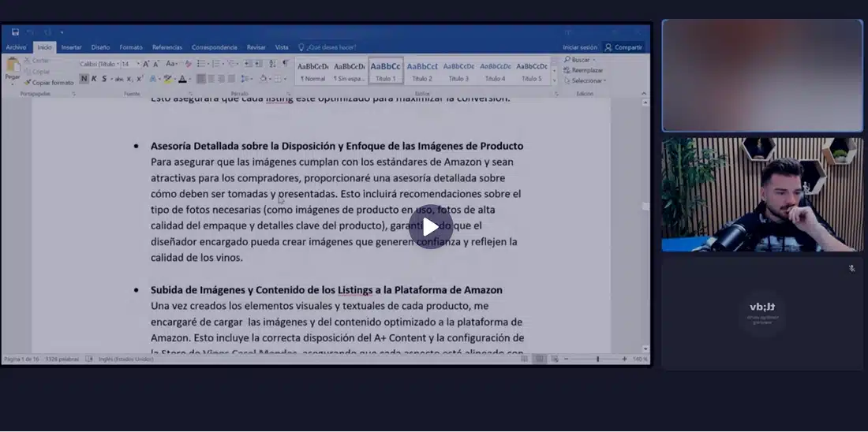Screen dimensions: 868x432
Task: Open the Seleccionar dropdown
Action: [x=586, y=80]
